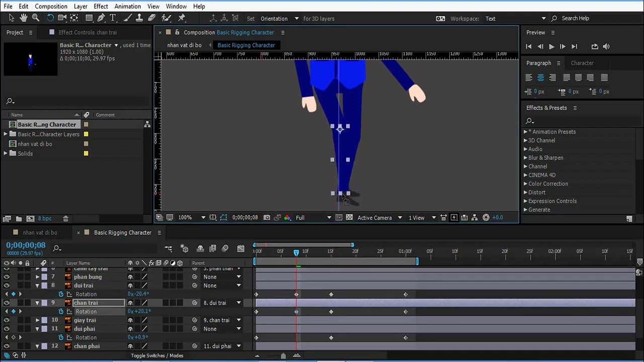This screenshot has width=644, height=362.
Task: Create a new folder in the Project panel
Action: click(x=19, y=219)
